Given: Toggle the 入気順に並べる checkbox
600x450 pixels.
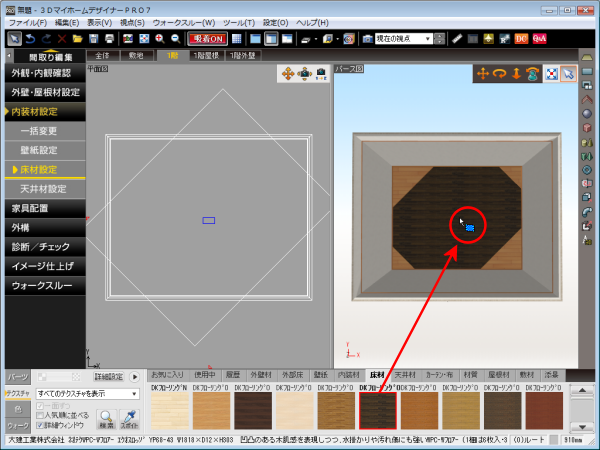Looking at the screenshot, I should coord(40,415).
